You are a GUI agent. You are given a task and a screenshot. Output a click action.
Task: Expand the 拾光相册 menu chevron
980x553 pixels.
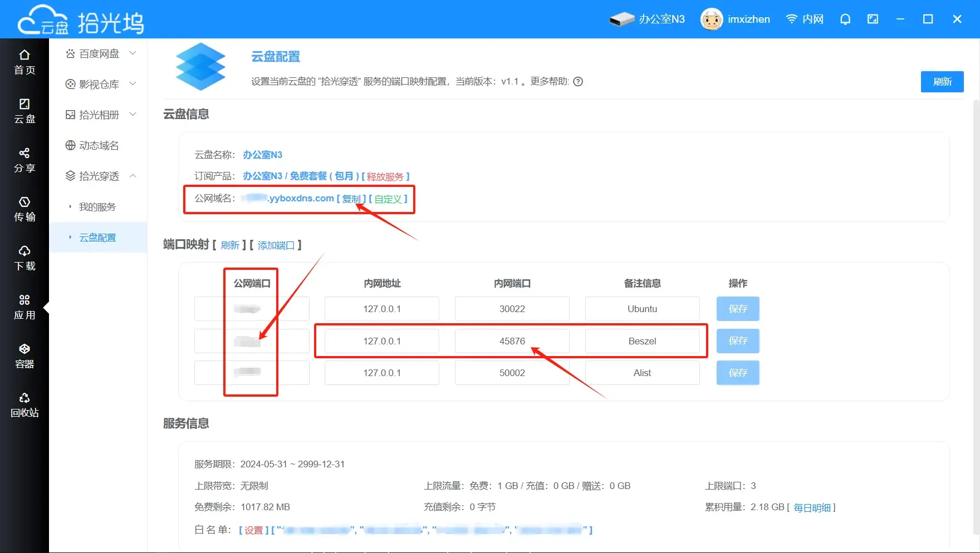pos(133,115)
